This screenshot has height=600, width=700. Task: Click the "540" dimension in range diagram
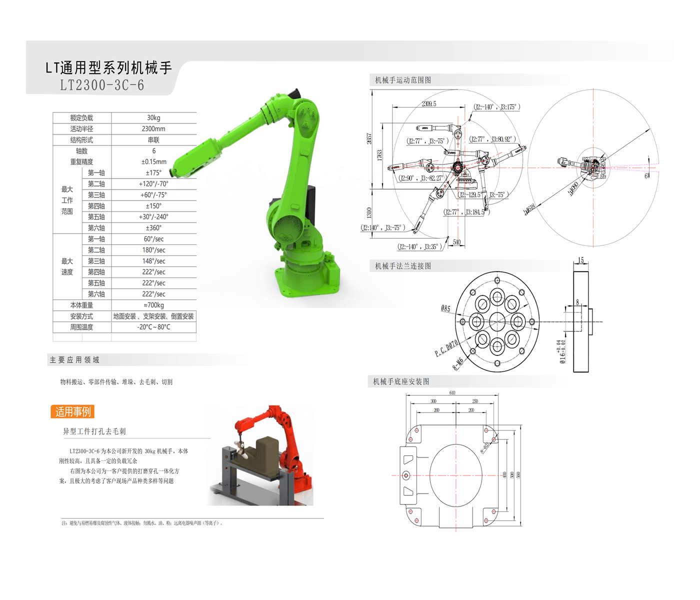coord(457,242)
